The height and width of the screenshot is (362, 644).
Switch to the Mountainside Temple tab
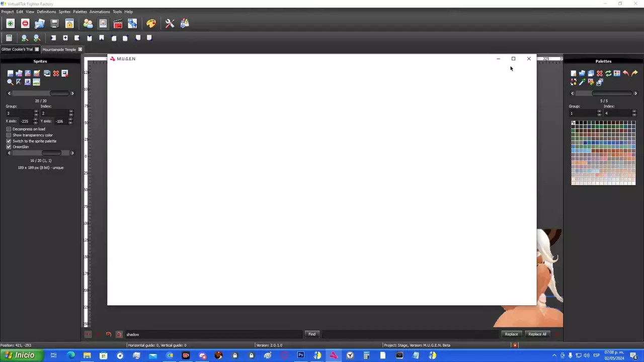[59, 49]
